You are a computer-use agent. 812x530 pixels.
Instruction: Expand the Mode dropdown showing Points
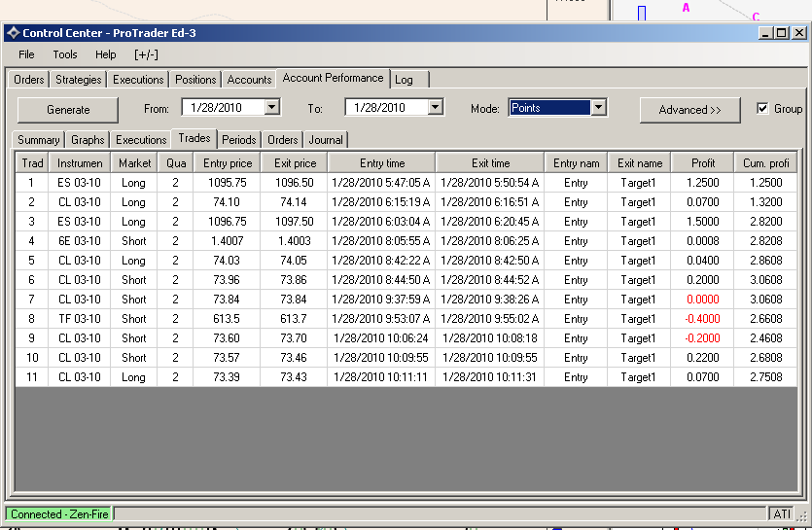[x=599, y=108]
